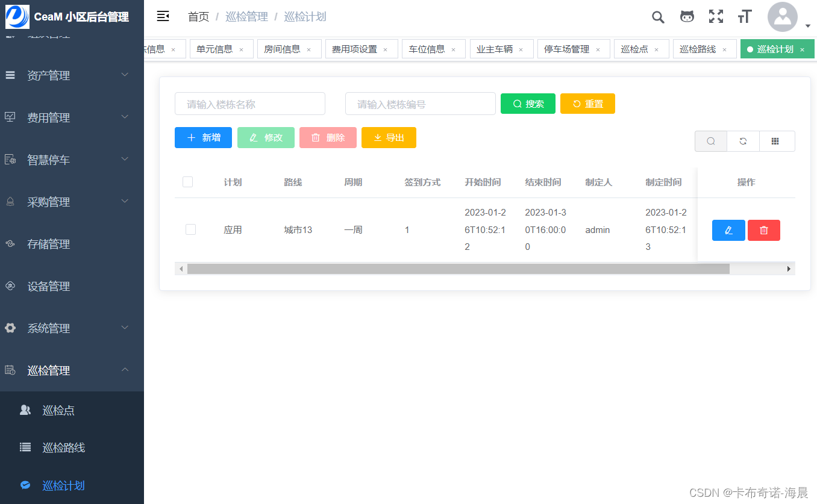Viewport: 817px width, 504px height.
Task: Collapse the 巡检管理 sidebar menu
Action: [72, 370]
